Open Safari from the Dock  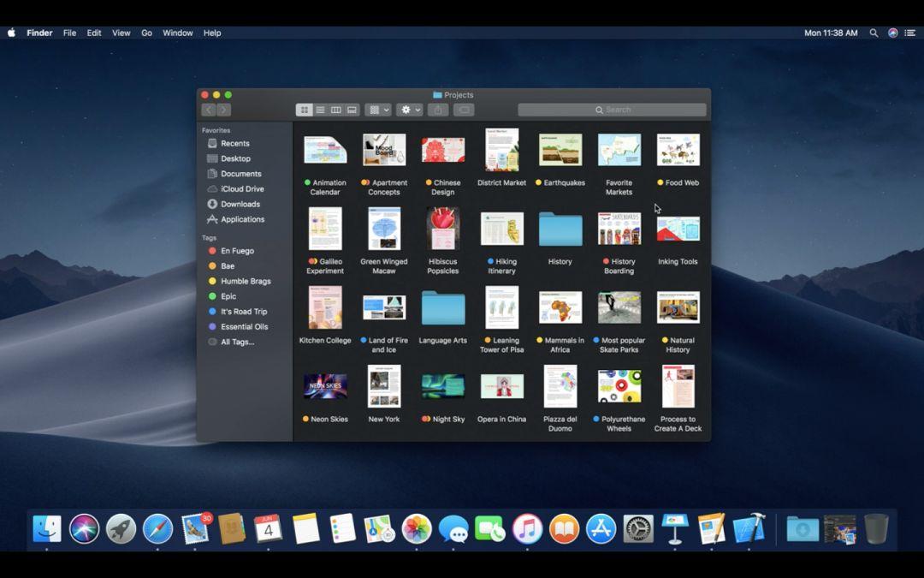click(x=158, y=529)
